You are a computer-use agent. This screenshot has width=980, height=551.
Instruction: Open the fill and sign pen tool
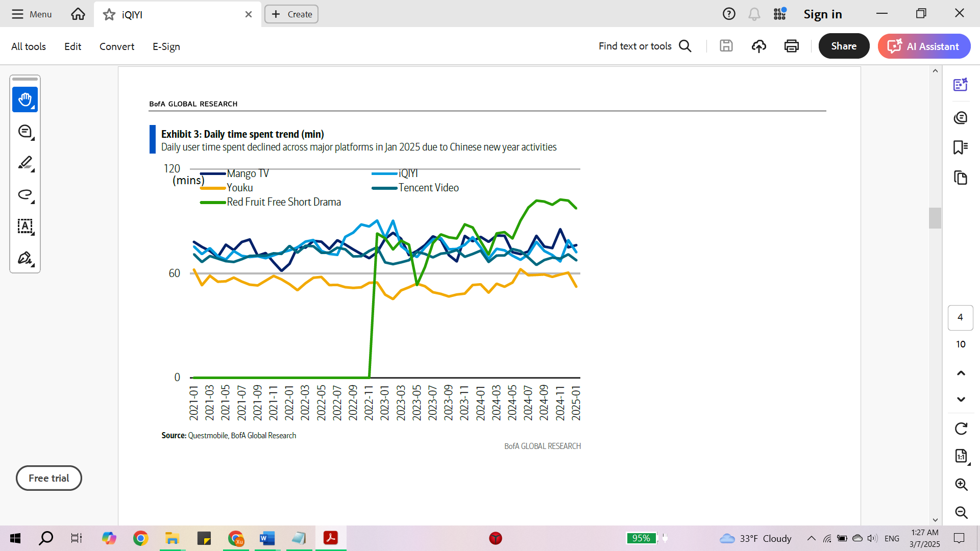pos(25,258)
